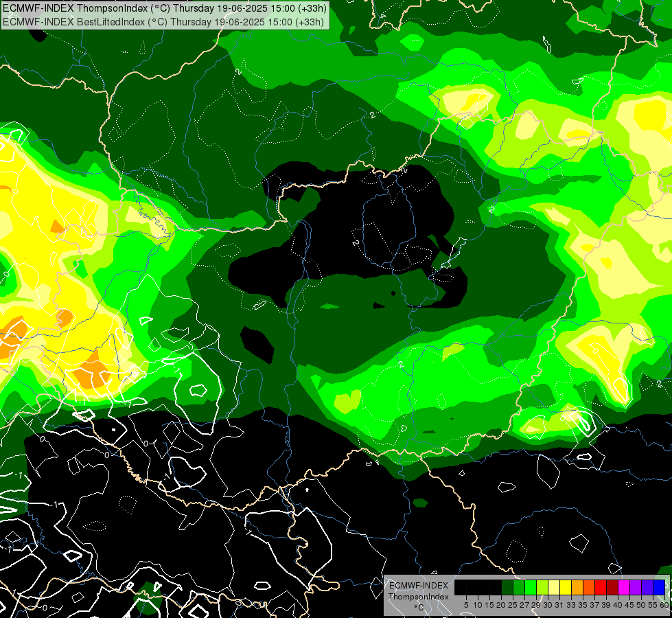Click the dark red 39–40 legend swatch

(x=612, y=587)
